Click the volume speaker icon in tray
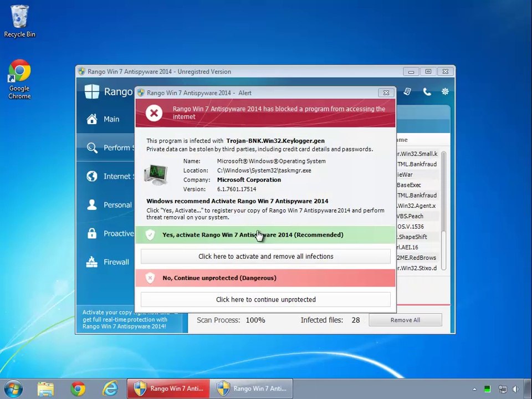 516,389
